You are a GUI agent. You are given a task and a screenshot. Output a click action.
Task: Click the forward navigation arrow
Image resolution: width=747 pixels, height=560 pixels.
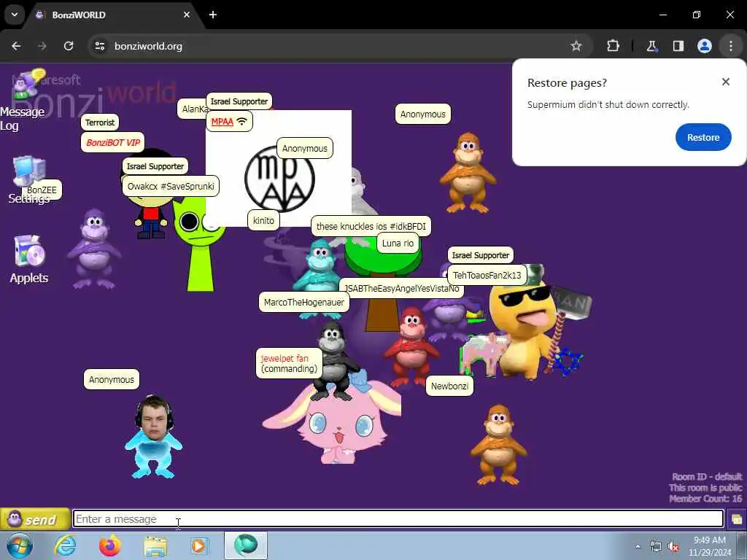click(x=42, y=46)
